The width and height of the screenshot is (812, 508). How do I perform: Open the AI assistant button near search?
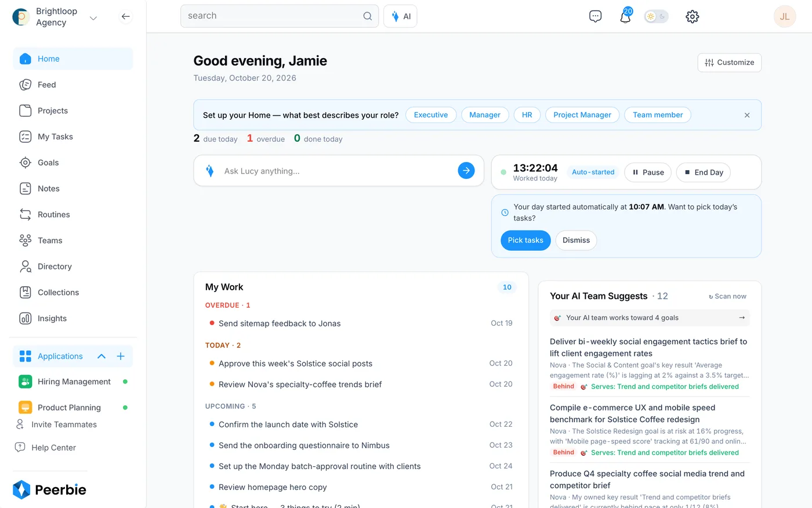coord(400,16)
